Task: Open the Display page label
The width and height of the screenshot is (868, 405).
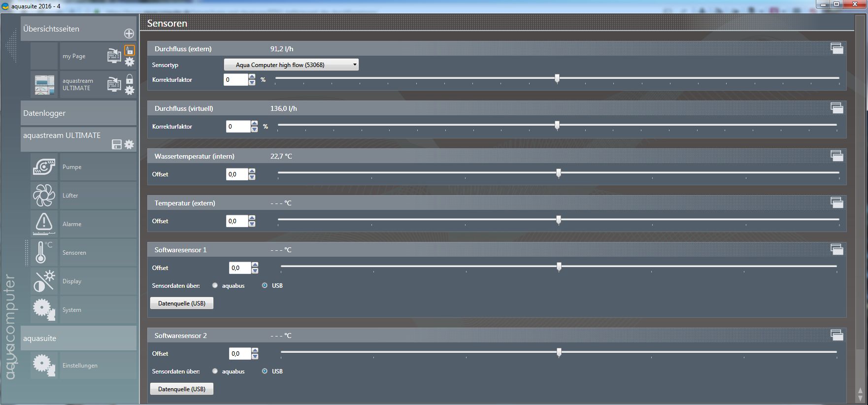Action: (x=72, y=281)
